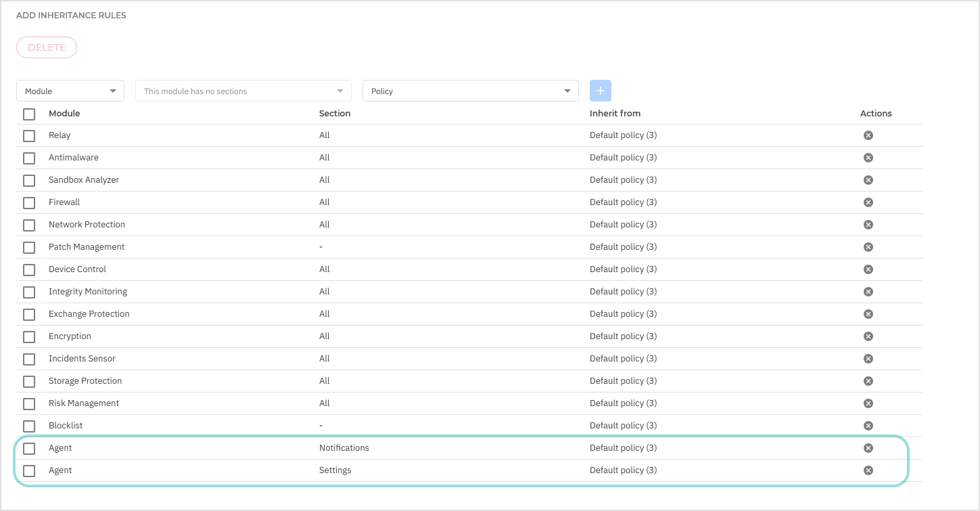The height and width of the screenshot is (511, 980).
Task: Open the sections dropdown
Action: pyautogui.click(x=243, y=91)
